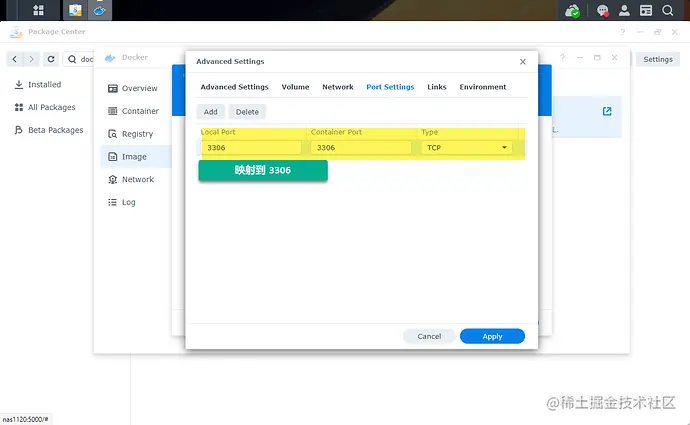The width and height of the screenshot is (690, 425).
Task: Click the external link icon in Docker window
Action: (x=607, y=111)
